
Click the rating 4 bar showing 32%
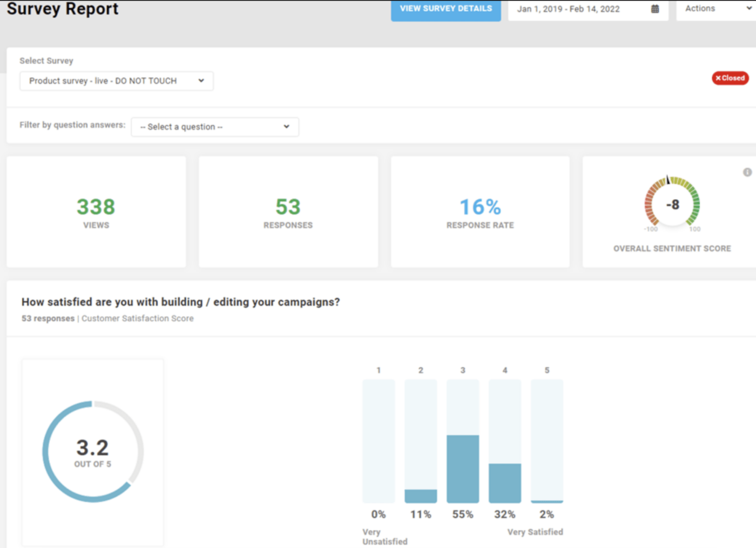coord(505,482)
